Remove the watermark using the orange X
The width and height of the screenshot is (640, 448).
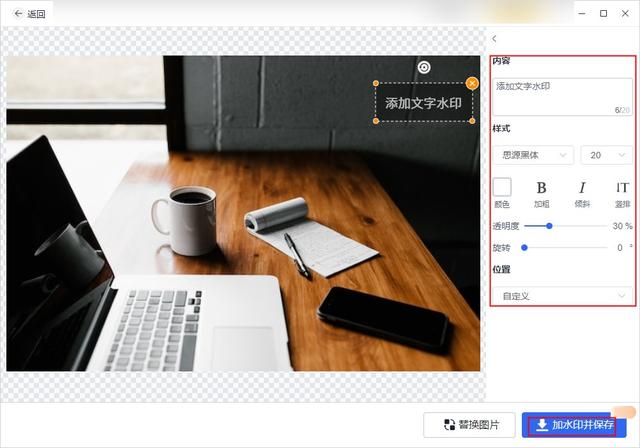(473, 83)
